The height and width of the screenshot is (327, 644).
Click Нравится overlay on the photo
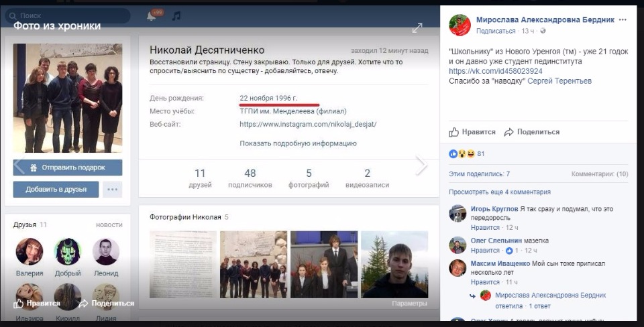36,303
